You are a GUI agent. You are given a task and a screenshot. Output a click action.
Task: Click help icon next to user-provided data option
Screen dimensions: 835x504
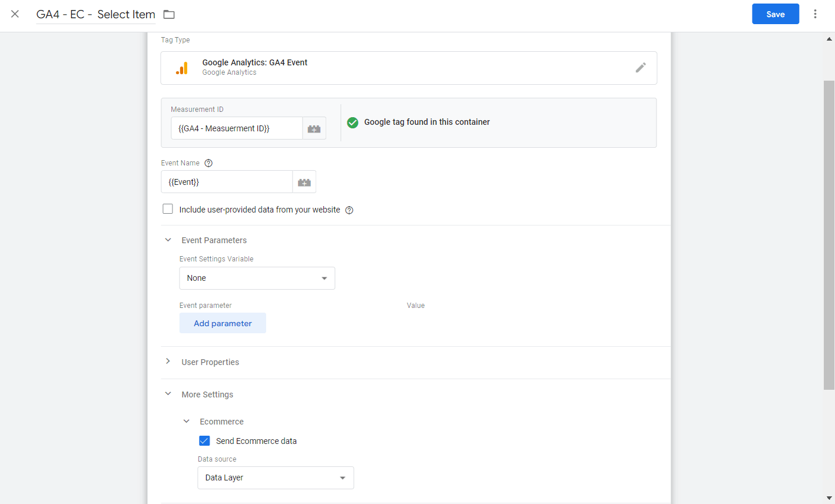tap(349, 210)
